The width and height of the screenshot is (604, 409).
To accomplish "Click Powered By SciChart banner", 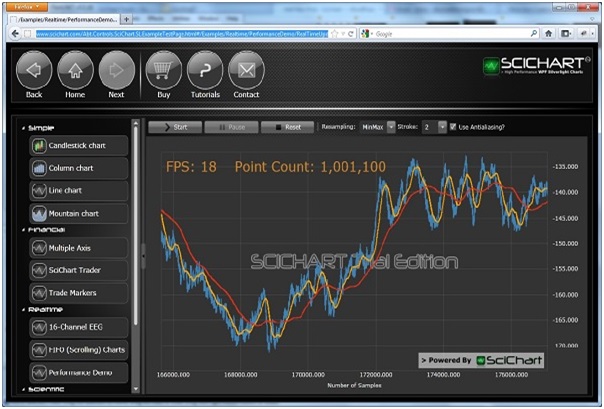I will [x=481, y=360].
